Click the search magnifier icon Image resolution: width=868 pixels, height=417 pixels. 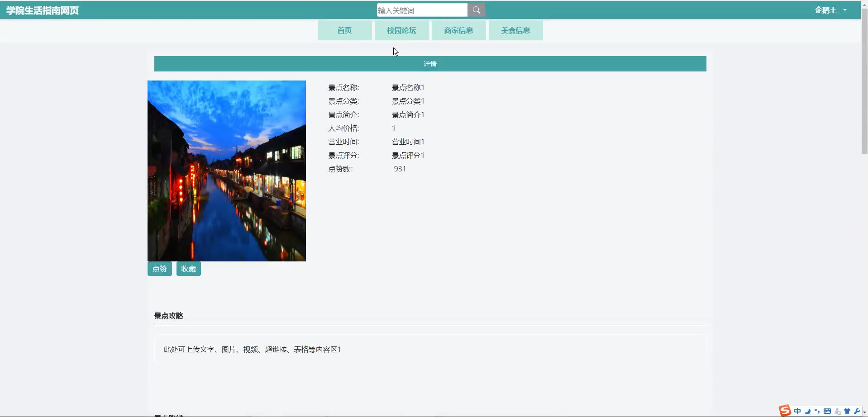[476, 10]
